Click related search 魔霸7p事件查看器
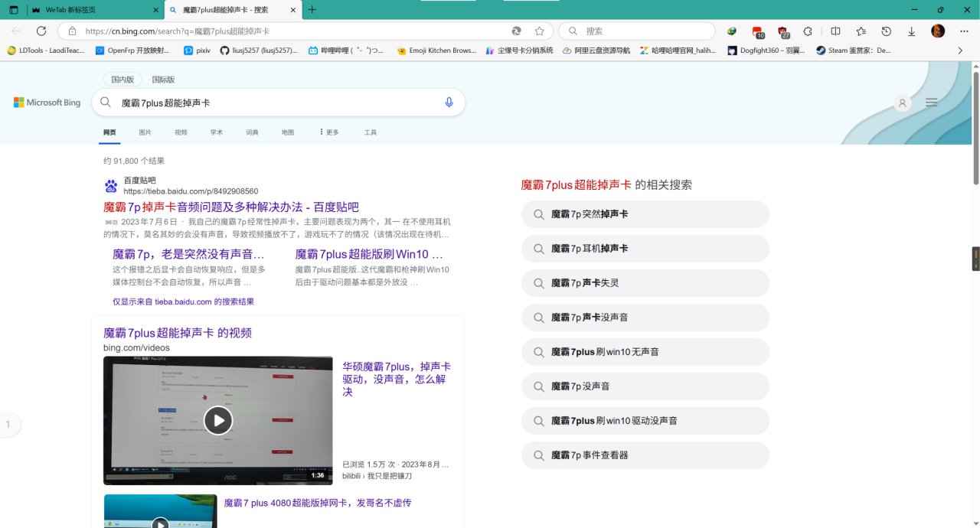The height and width of the screenshot is (528, 980). (x=645, y=455)
